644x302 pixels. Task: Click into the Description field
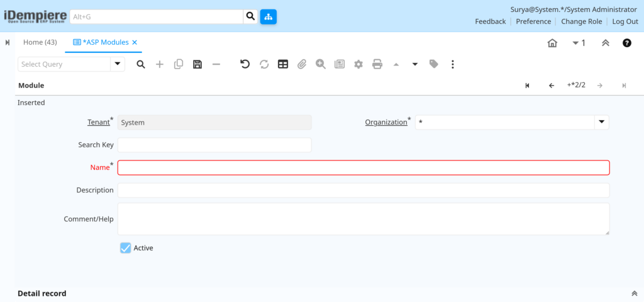click(x=364, y=190)
